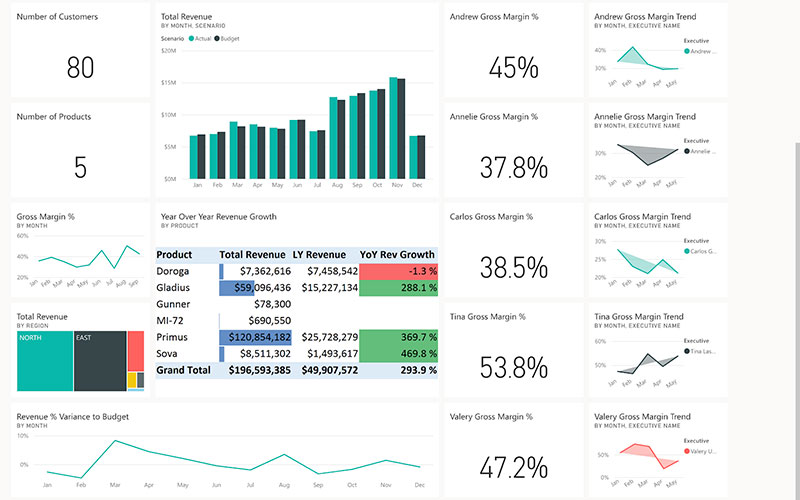This screenshot has width=800, height=500.
Task: Click the EAST region in the treemap
Action: 99,361
